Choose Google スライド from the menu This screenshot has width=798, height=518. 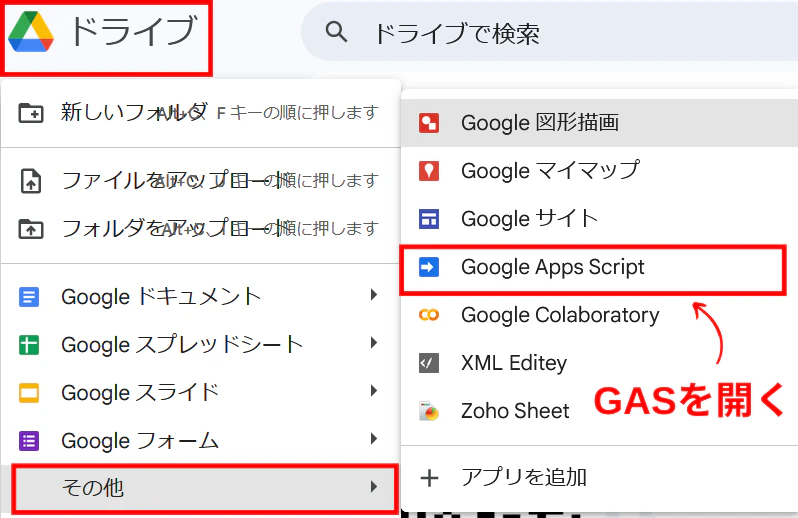point(201,392)
